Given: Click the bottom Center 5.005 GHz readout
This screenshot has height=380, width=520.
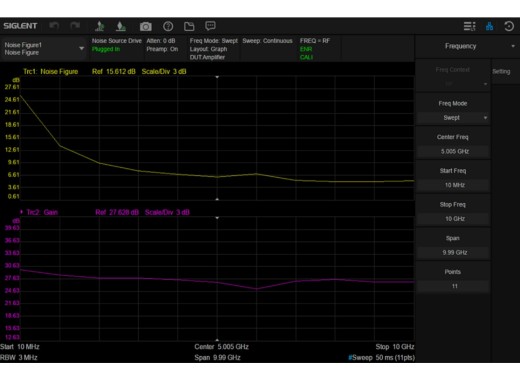Looking at the screenshot, I should pos(221,347).
